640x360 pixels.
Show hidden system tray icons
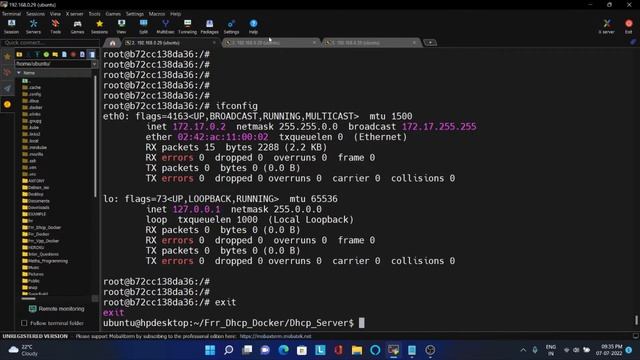(523, 350)
